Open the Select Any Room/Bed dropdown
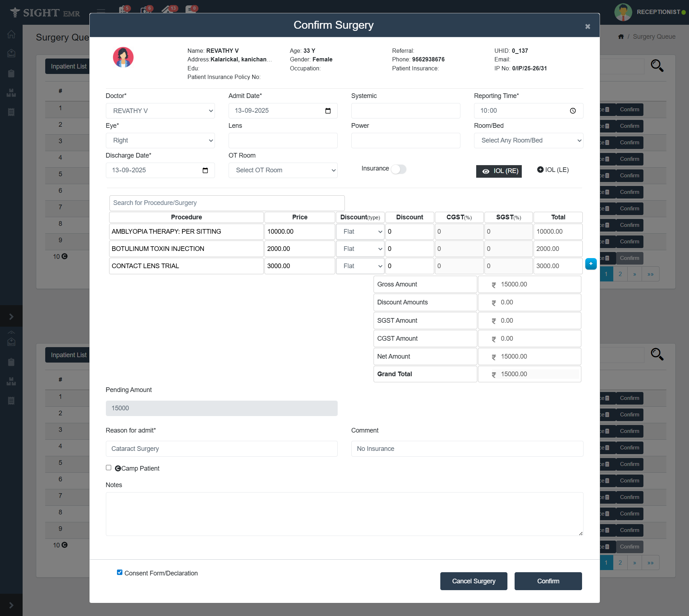This screenshot has width=689, height=616. click(528, 141)
